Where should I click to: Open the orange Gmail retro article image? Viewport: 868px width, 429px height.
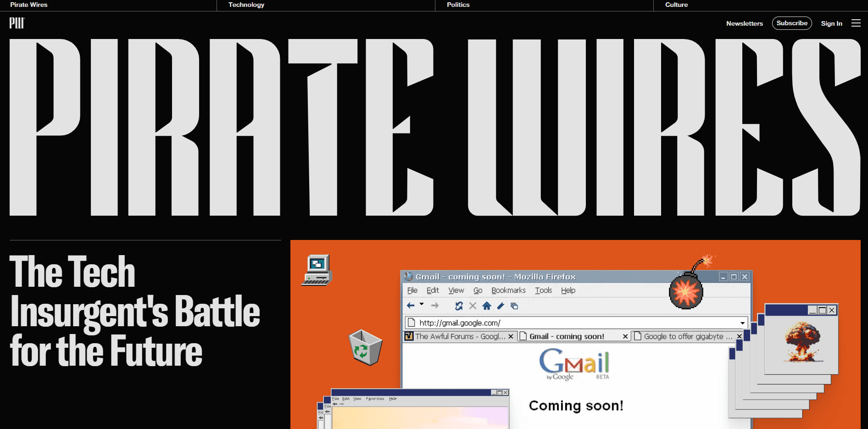pos(575,334)
